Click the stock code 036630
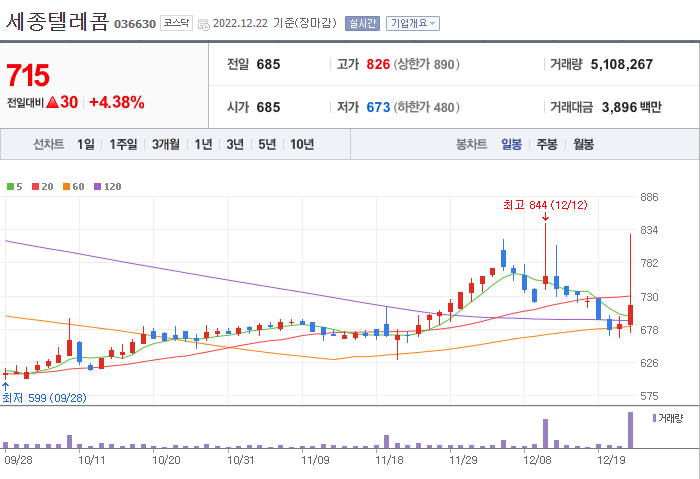The image size is (700, 479). (x=135, y=24)
